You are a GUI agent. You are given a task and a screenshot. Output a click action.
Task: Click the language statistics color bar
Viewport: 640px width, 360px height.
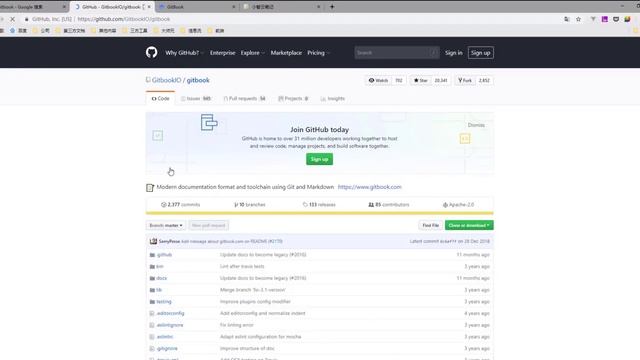pyautogui.click(x=320, y=213)
